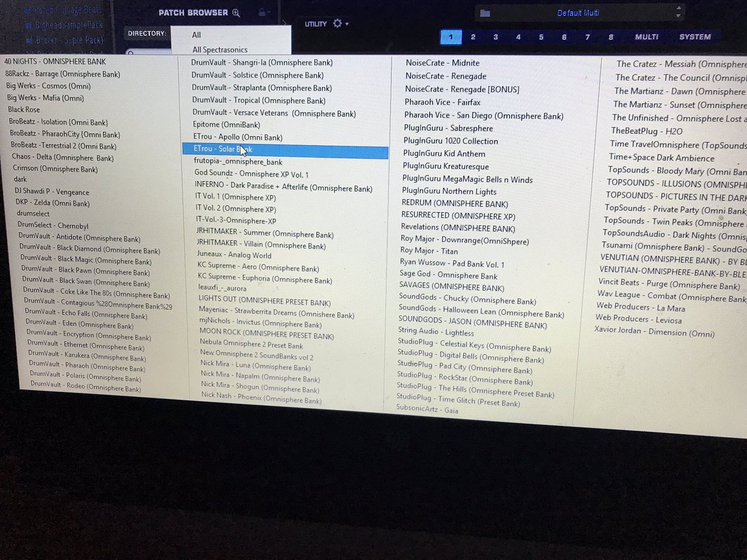This screenshot has width=747, height=560.
Task: Toggle the lock icon near Patch Browser
Action: [x=263, y=12]
